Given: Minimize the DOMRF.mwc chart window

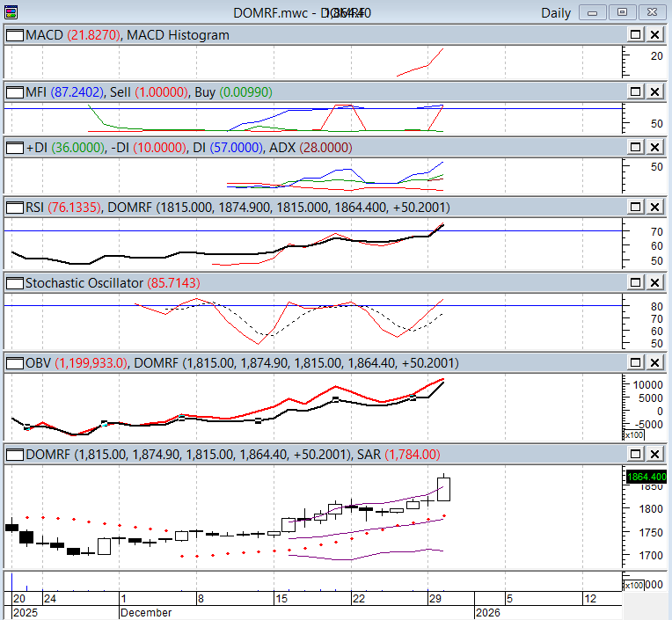Looking at the screenshot, I should pyautogui.click(x=592, y=12).
